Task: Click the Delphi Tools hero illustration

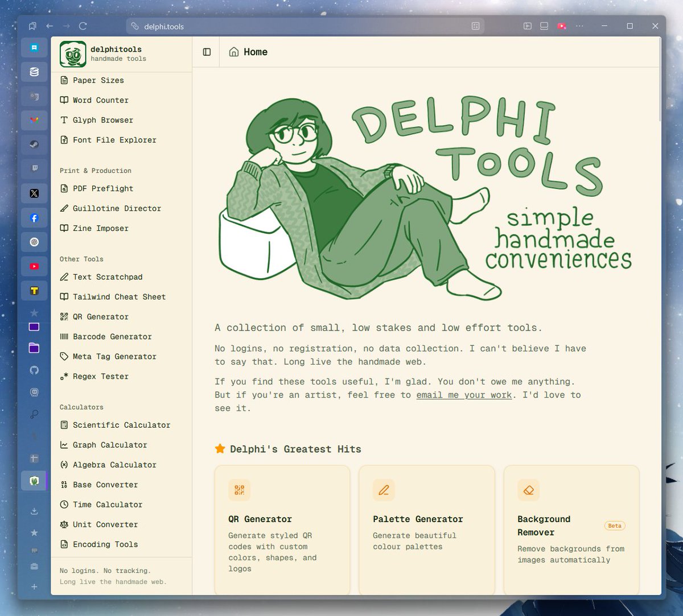Action: click(x=425, y=199)
